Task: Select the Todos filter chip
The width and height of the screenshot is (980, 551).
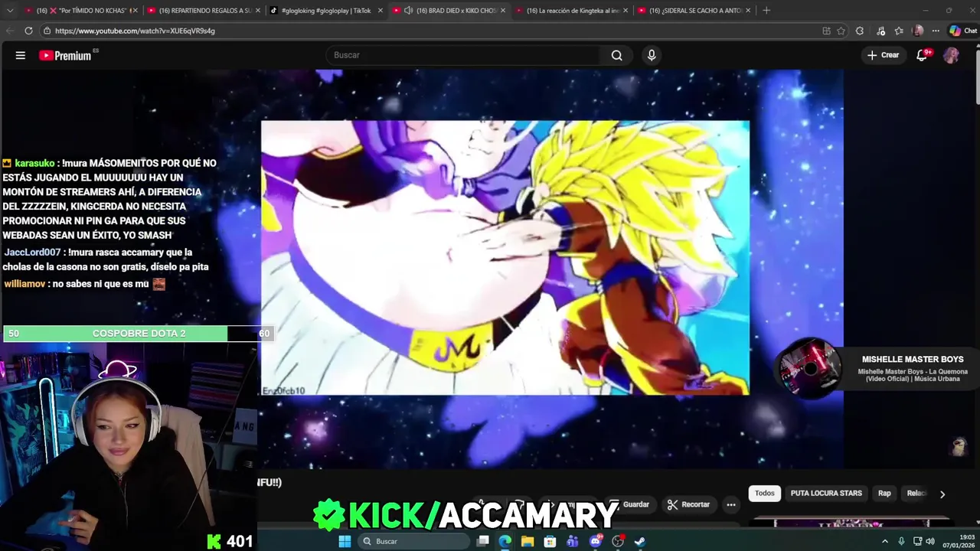Action: pyautogui.click(x=765, y=494)
